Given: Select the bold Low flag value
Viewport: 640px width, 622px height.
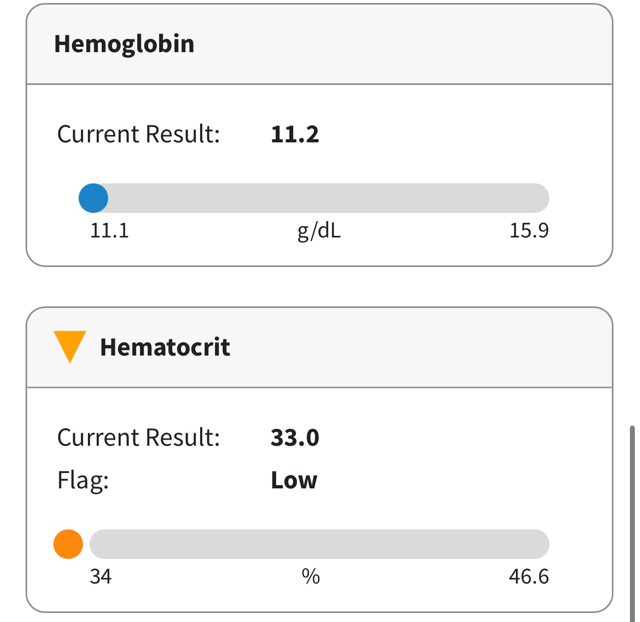Looking at the screenshot, I should (x=294, y=480).
